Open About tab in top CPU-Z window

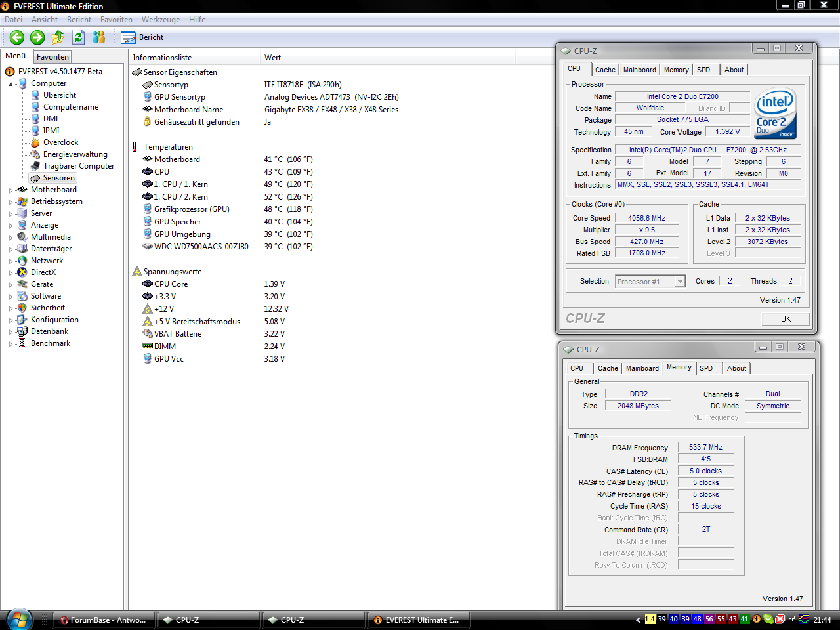tap(734, 70)
